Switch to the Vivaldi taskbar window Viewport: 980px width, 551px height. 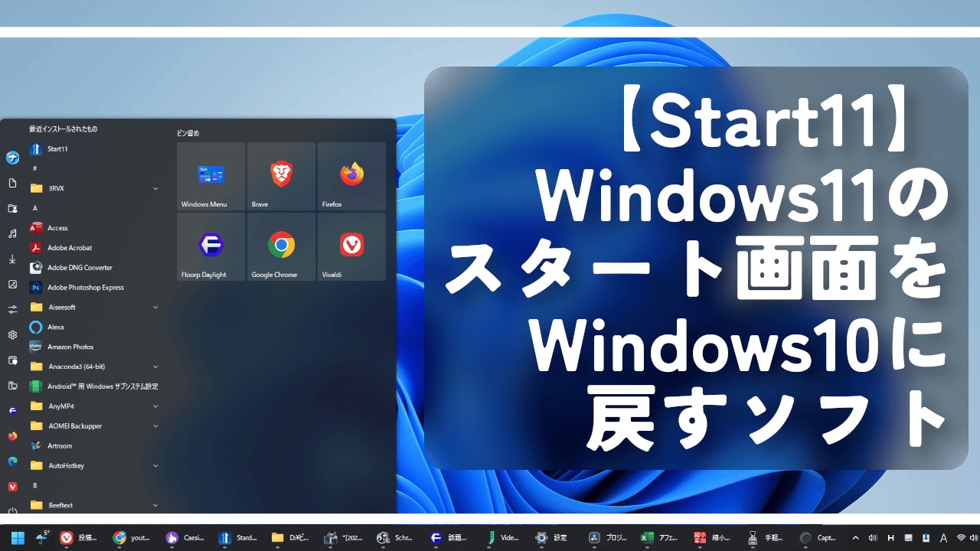tap(80, 537)
